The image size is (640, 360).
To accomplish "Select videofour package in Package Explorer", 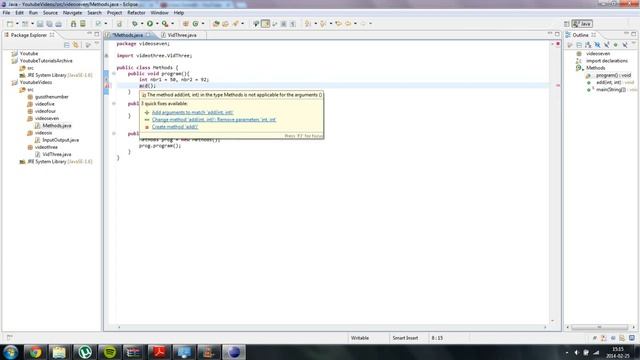I will click(x=45, y=111).
